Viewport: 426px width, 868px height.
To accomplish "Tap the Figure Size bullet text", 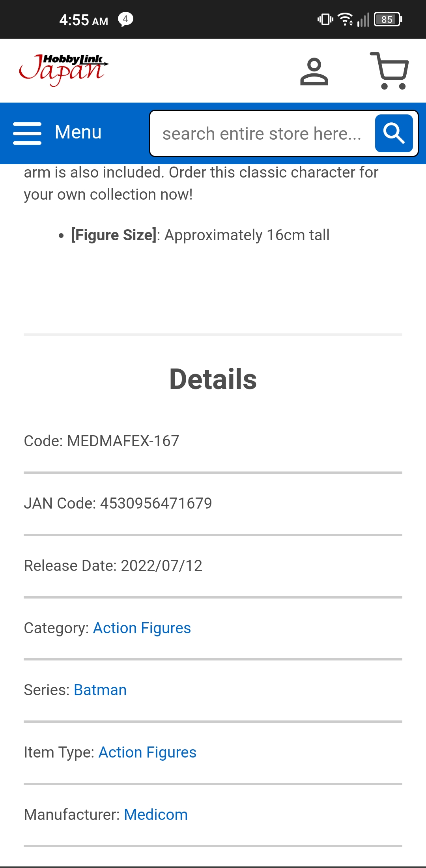I will click(200, 235).
